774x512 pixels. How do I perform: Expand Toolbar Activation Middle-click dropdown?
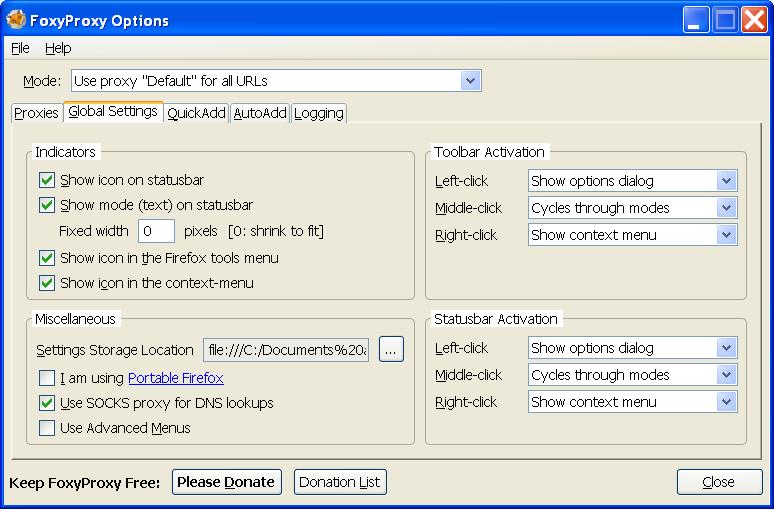pyautogui.click(x=633, y=208)
